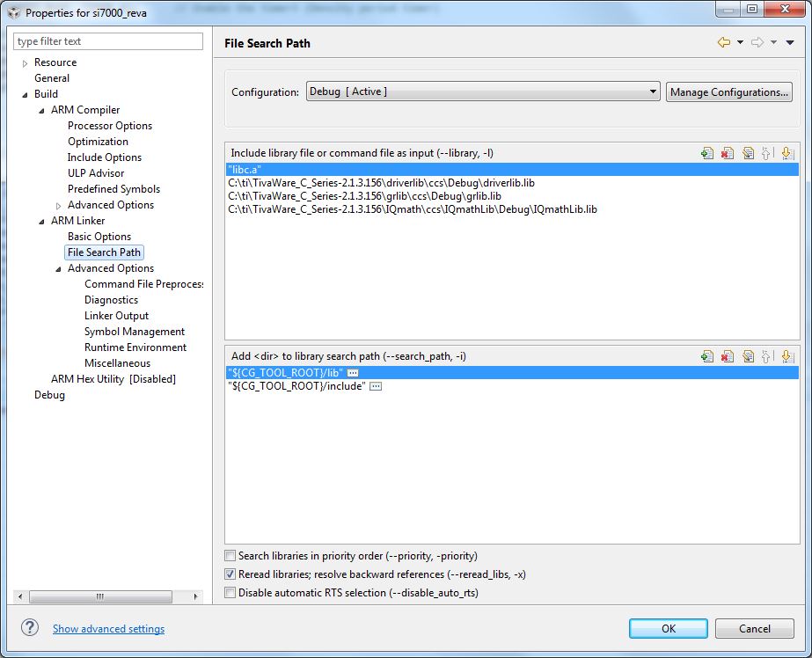Edit selected entry in --search_path list
Screen dimensions: 812x658
[748, 356]
